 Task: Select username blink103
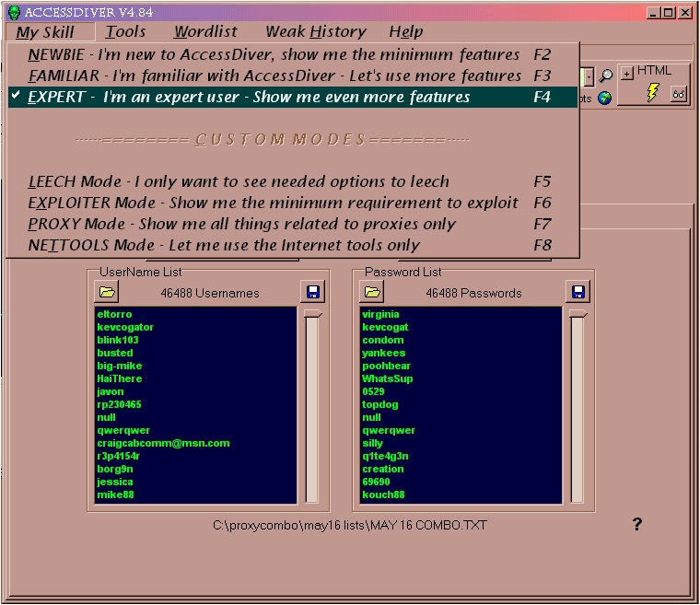click(x=118, y=340)
